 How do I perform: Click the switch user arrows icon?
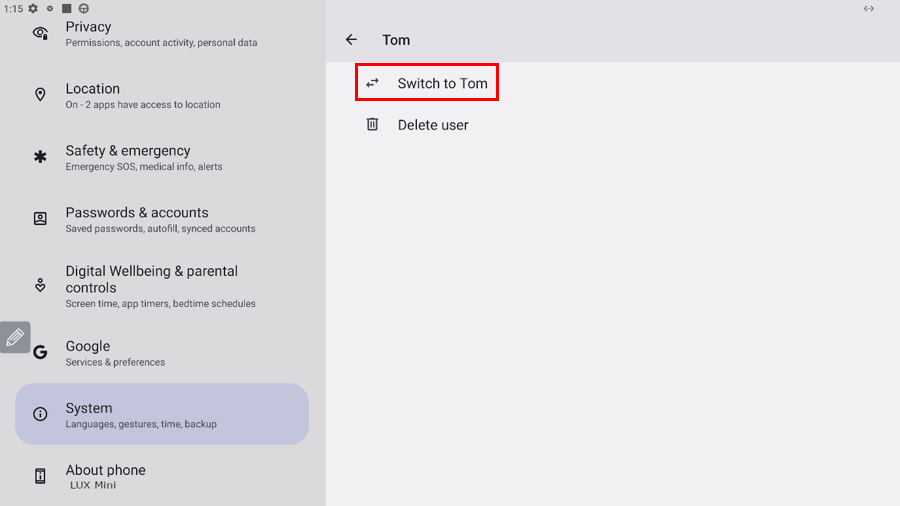pyautogui.click(x=372, y=83)
